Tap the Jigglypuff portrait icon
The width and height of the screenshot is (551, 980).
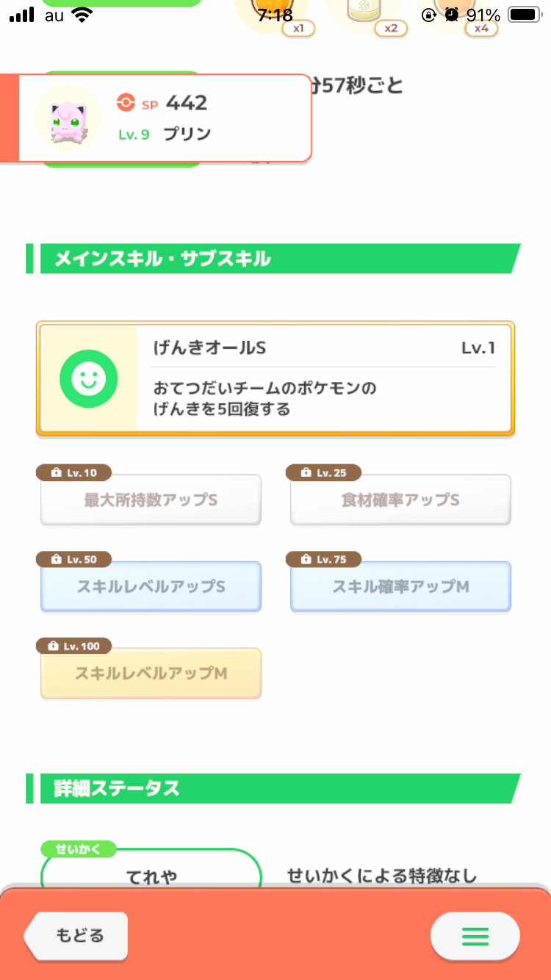point(68,119)
